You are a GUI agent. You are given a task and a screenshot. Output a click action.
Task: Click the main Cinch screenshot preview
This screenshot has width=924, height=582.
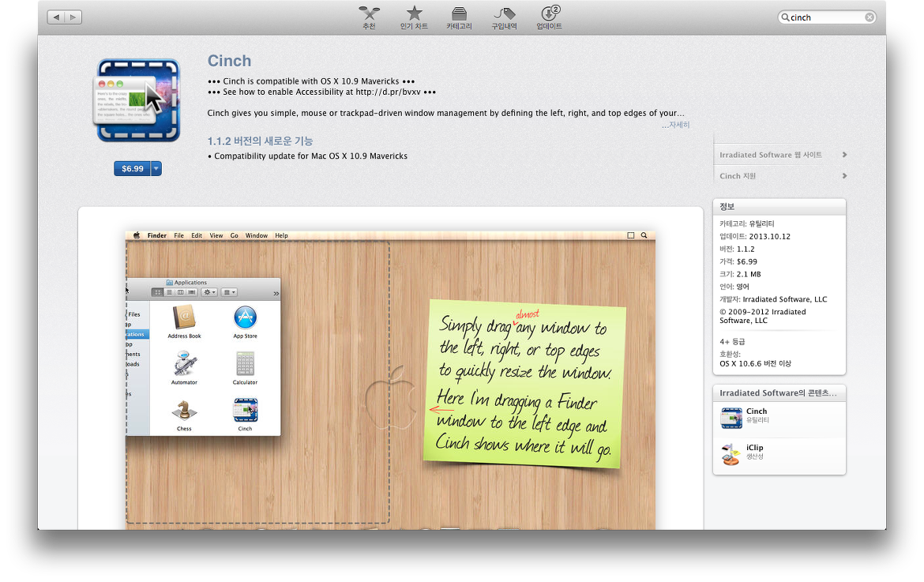[x=390, y=380]
